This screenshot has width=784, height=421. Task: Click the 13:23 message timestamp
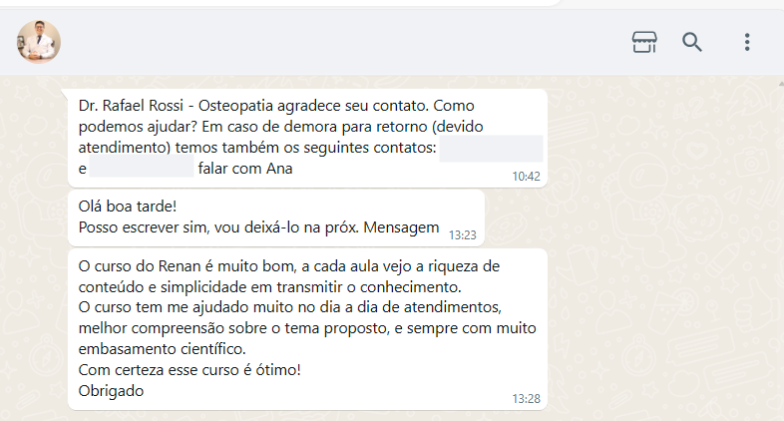462,235
